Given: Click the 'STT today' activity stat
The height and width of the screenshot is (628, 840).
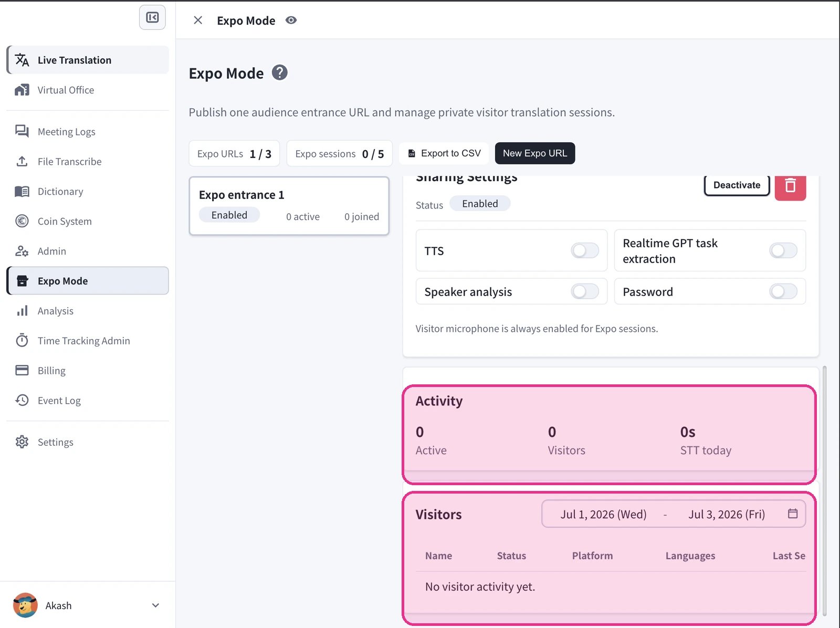Looking at the screenshot, I should (x=706, y=450).
